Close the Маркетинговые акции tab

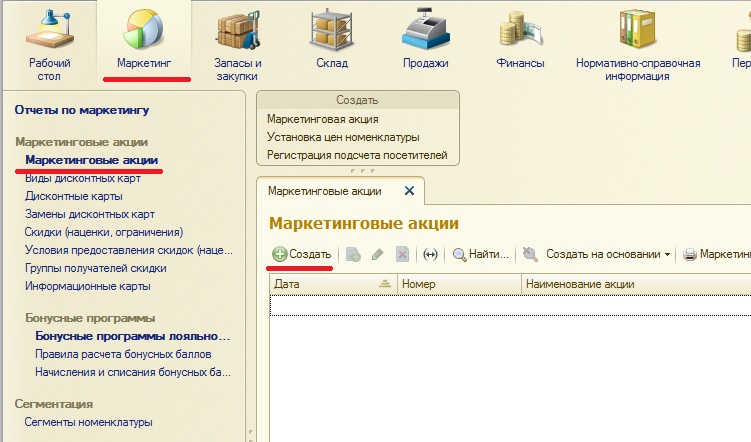(408, 190)
